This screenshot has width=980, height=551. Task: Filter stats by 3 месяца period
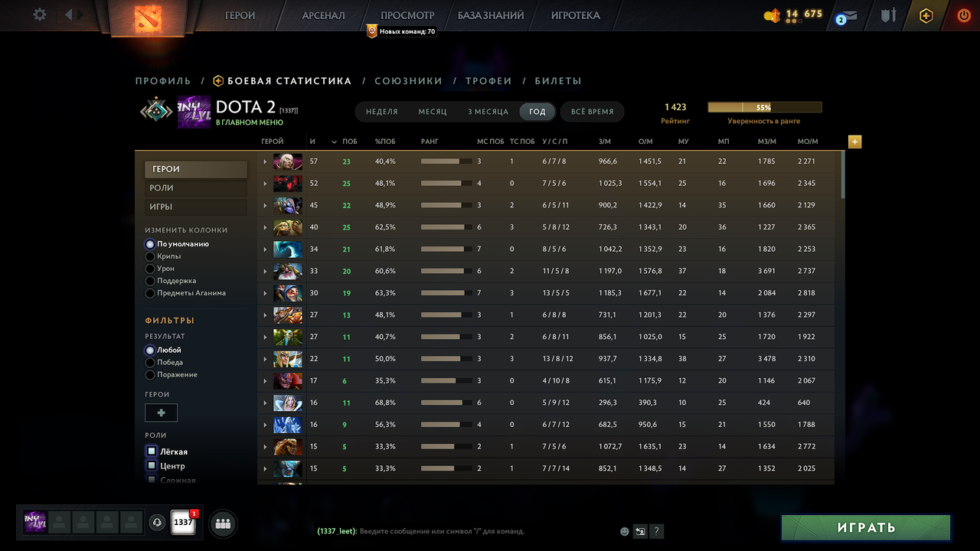488,112
